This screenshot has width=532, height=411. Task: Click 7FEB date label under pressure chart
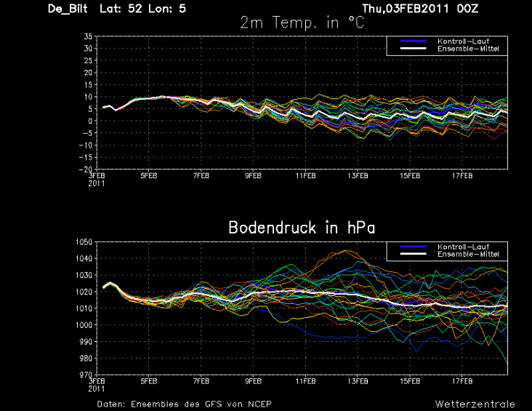(201, 381)
